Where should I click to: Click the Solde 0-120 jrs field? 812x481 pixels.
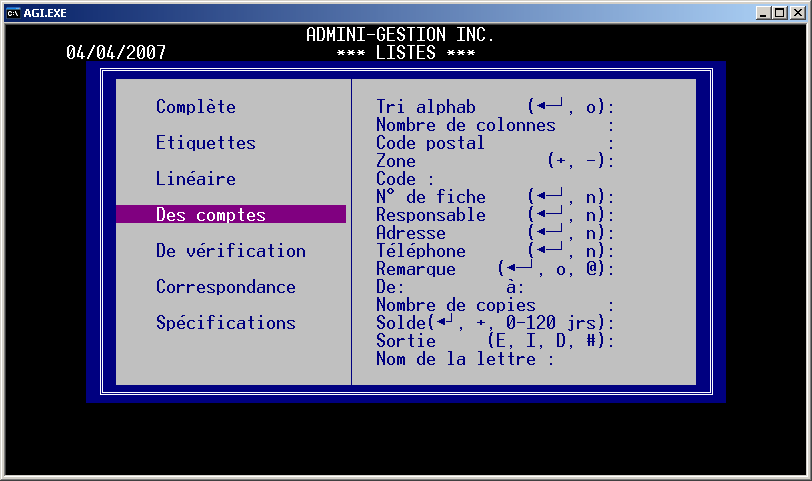495,323
